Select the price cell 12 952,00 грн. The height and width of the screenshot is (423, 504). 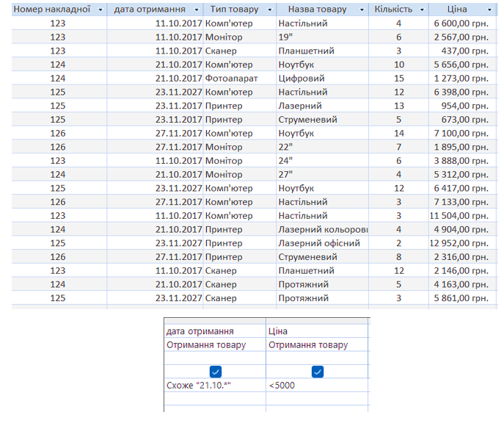tap(459, 244)
